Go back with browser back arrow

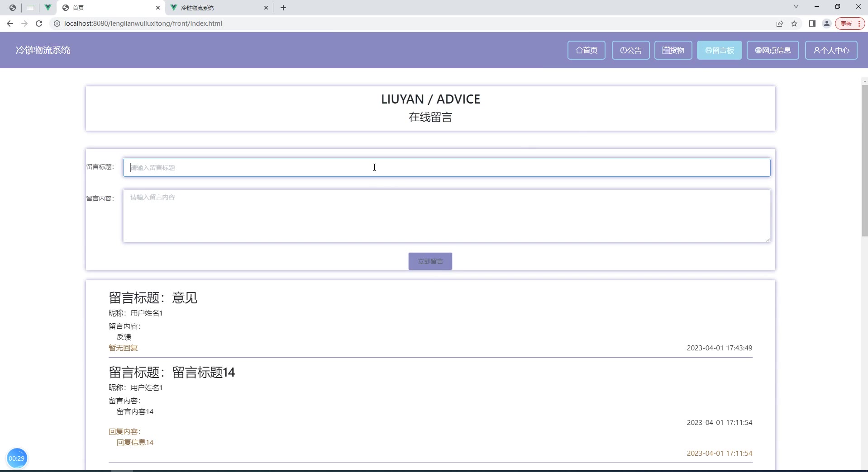10,24
